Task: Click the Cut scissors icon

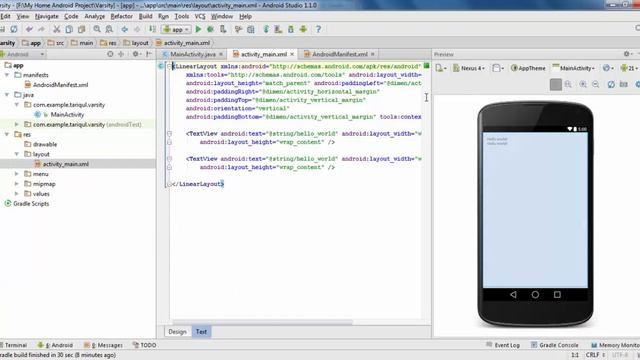Action: coord(57,29)
